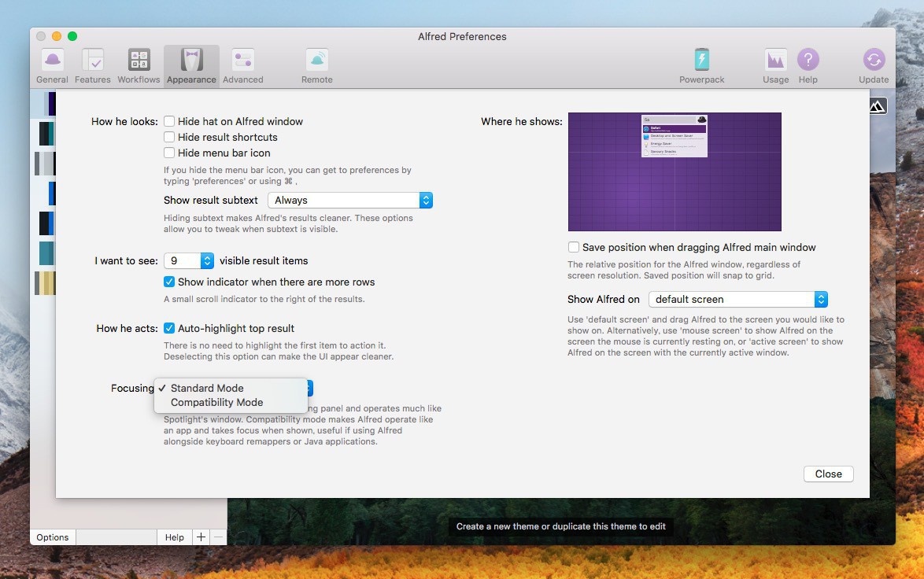This screenshot has height=579, width=924.
Task: Click the Alfred window position preview
Action: pyautogui.click(x=675, y=172)
